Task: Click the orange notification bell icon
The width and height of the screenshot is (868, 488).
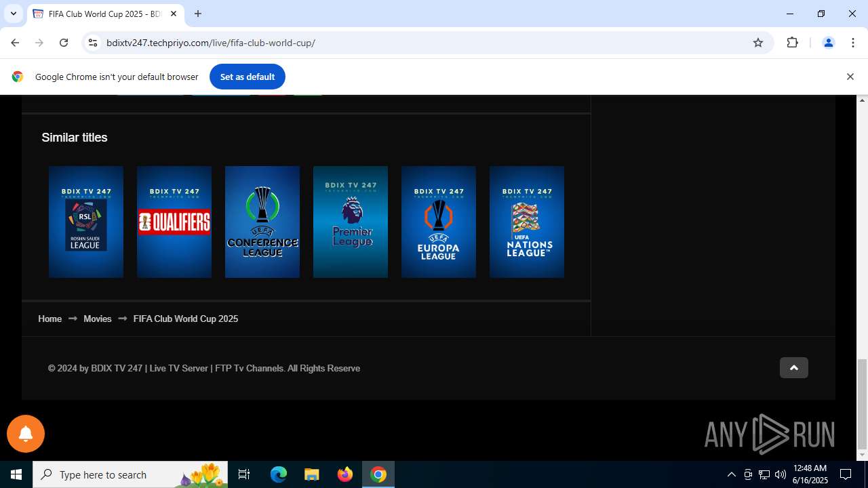Action: [26, 434]
